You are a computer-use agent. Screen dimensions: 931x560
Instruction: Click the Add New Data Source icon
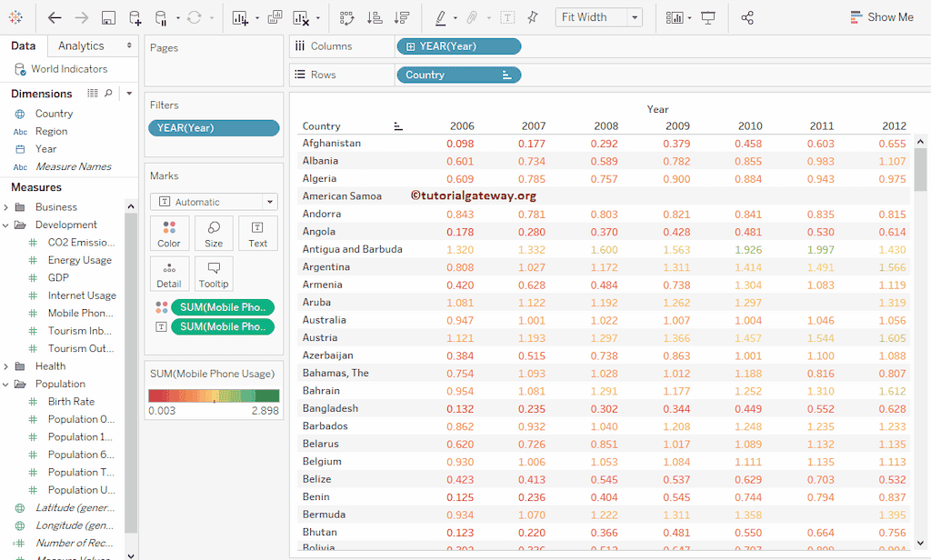(x=135, y=17)
